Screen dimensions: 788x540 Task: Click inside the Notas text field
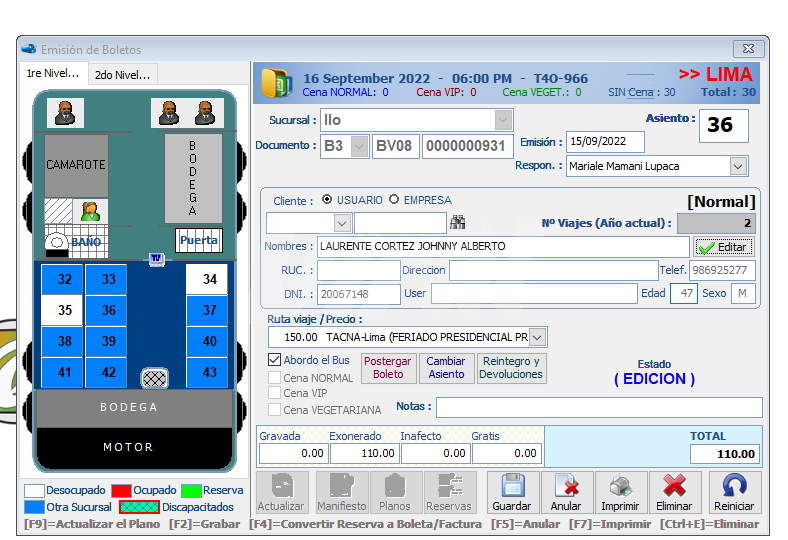[x=598, y=407]
